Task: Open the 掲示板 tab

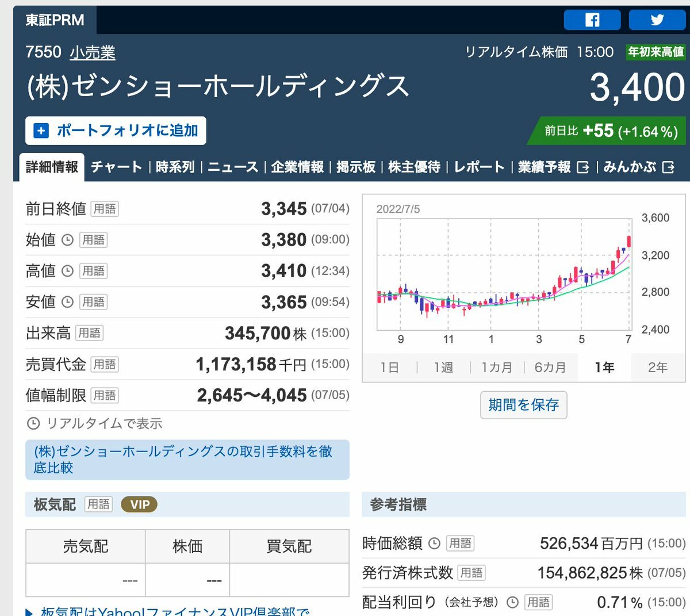Action: tap(356, 167)
